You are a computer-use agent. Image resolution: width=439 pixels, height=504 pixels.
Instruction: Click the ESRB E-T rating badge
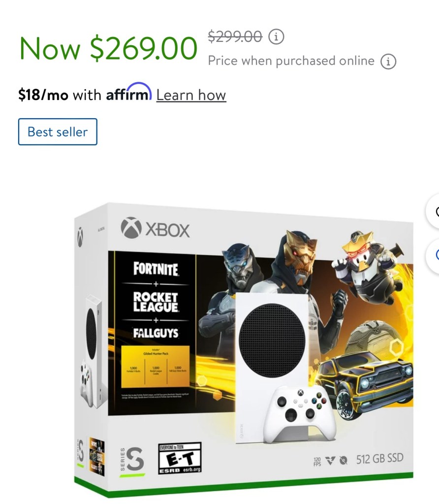(180, 458)
